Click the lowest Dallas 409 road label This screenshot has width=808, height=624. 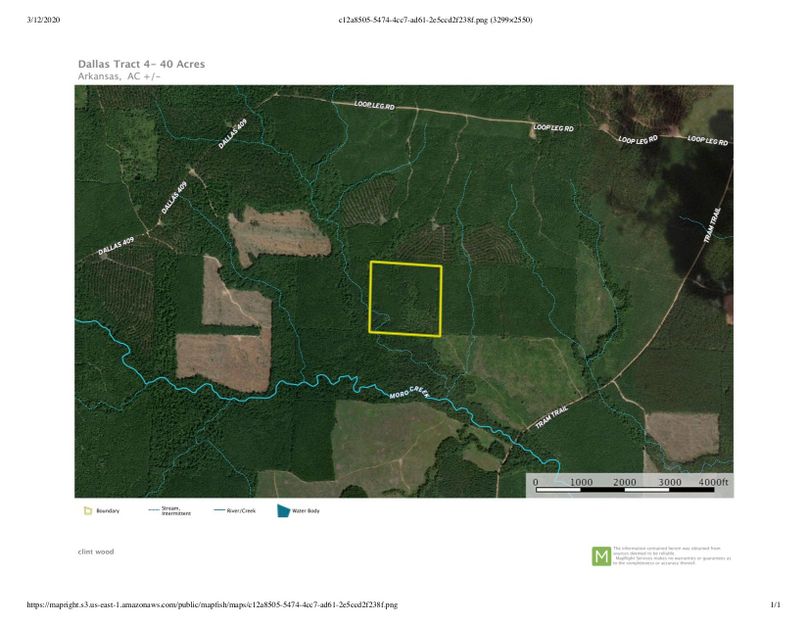[116, 246]
